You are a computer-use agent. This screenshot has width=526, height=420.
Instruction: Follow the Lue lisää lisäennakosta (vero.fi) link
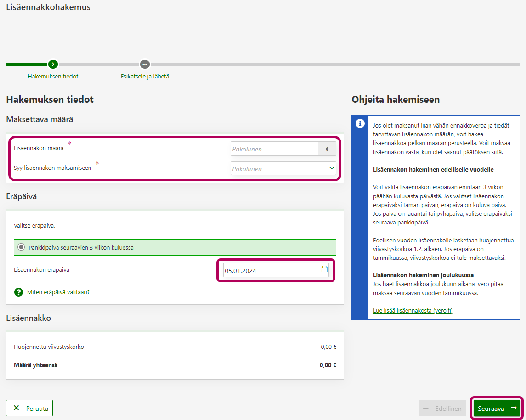pyautogui.click(x=413, y=310)
